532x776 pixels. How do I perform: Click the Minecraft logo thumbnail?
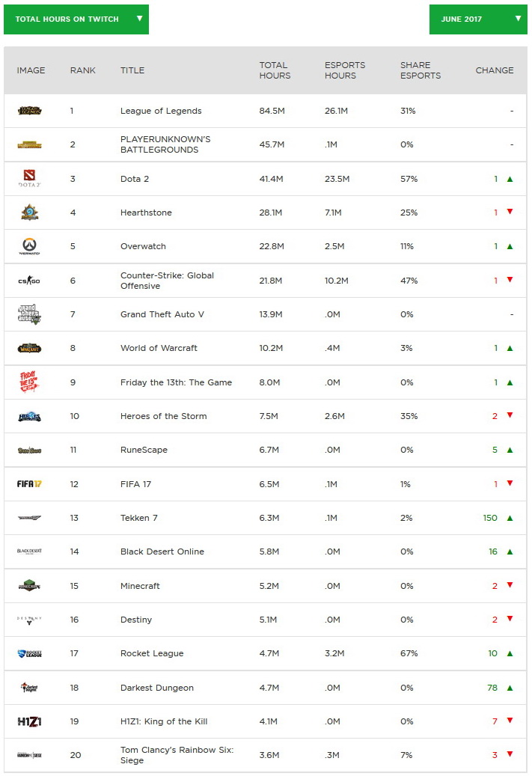30,586
